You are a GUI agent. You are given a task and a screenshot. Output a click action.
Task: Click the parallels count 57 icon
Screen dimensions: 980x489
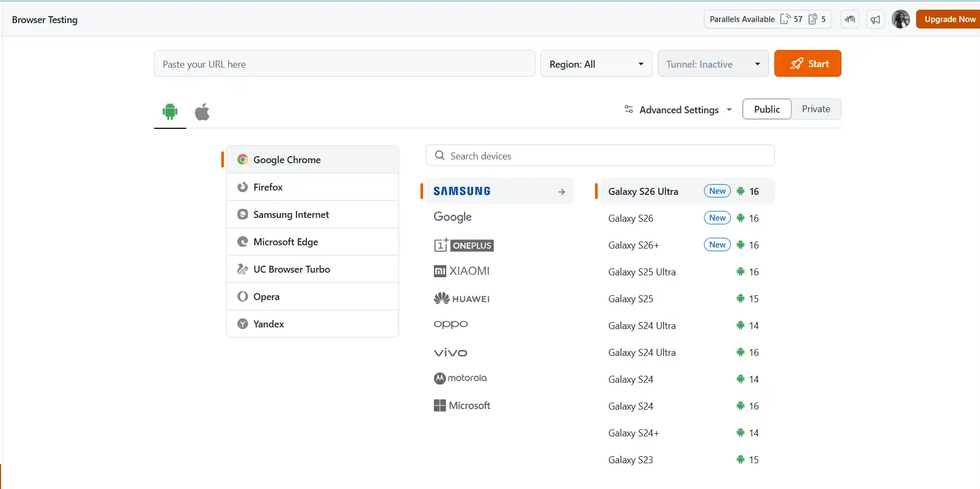[785, 19]
